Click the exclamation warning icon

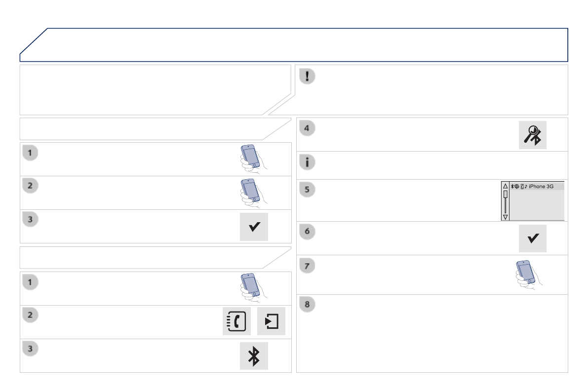[308, 76]
